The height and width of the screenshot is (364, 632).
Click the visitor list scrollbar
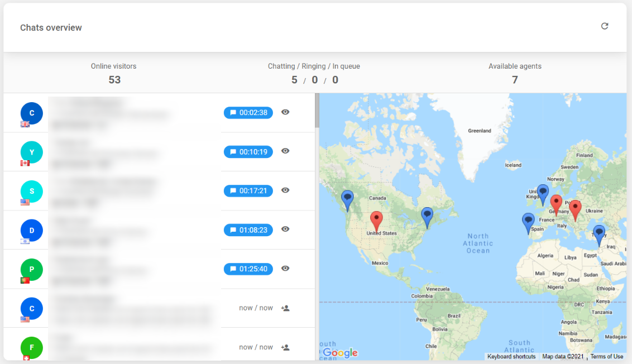pyautogui.click(x=317, y=111)
